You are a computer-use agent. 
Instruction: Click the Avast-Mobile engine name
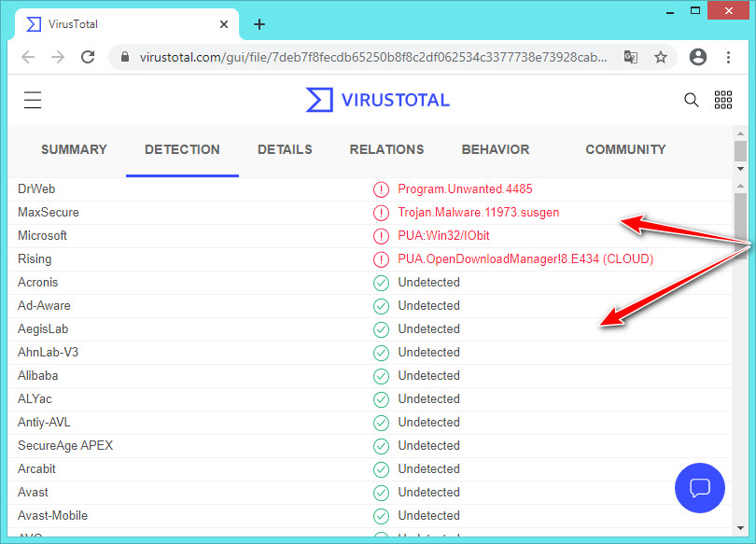(52, 516)
